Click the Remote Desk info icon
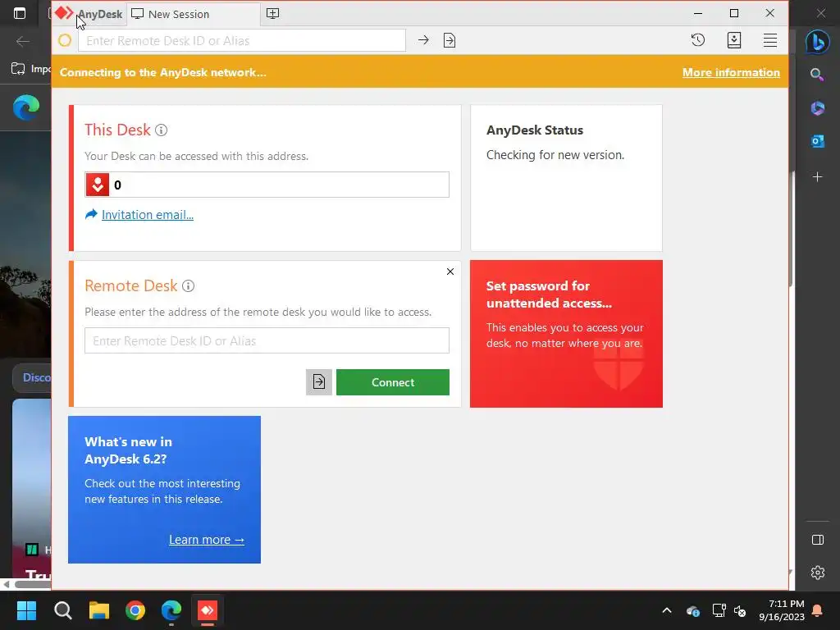This screenshot has height=630, width=840. pos(188,286)
